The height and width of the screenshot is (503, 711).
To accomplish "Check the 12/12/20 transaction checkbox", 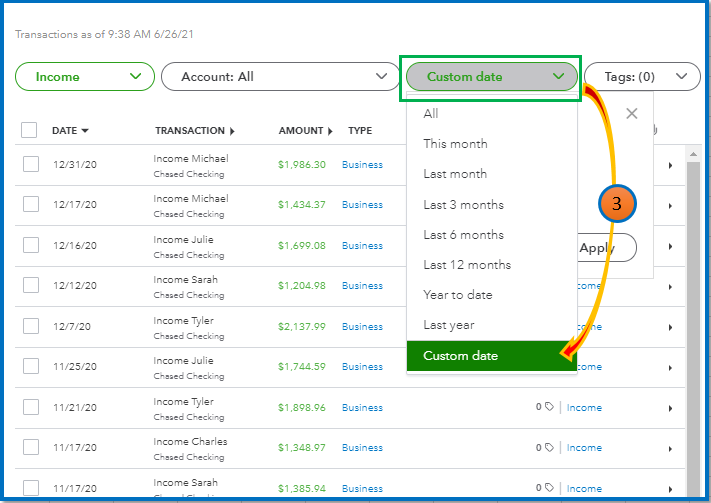I will [x=31, y=285].
